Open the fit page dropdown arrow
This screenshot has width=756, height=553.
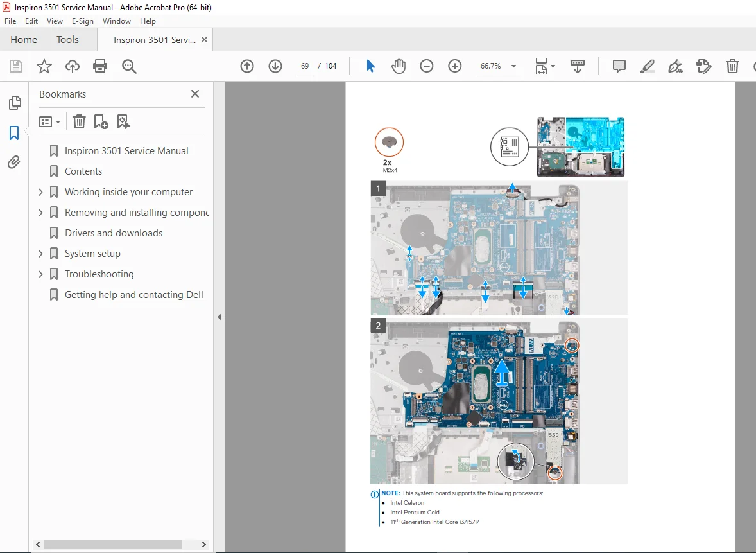[x=553, y=66]
